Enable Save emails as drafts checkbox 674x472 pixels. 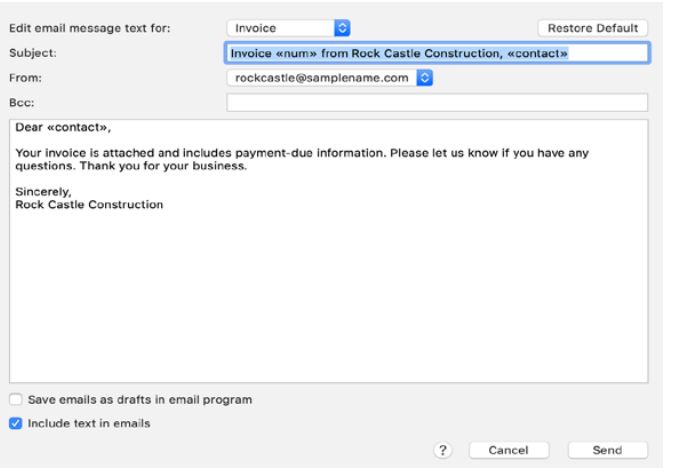16,400
